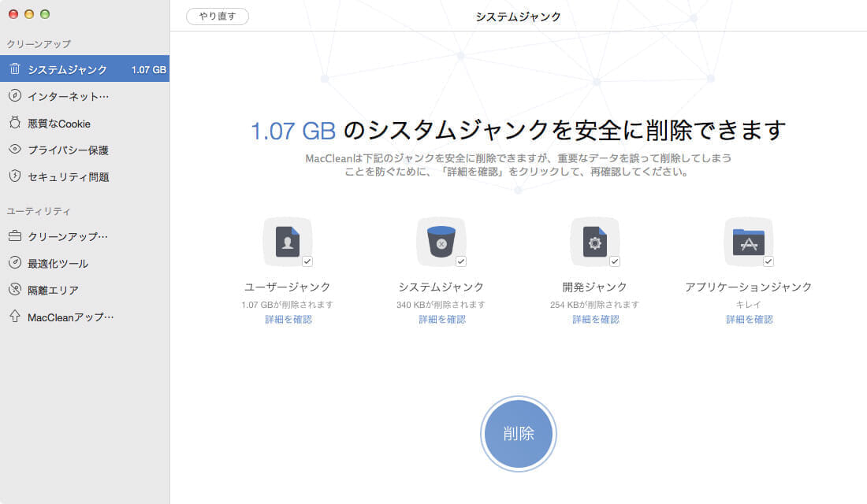Click the ユーザージャンク user file icon

[x=287, y=242]
